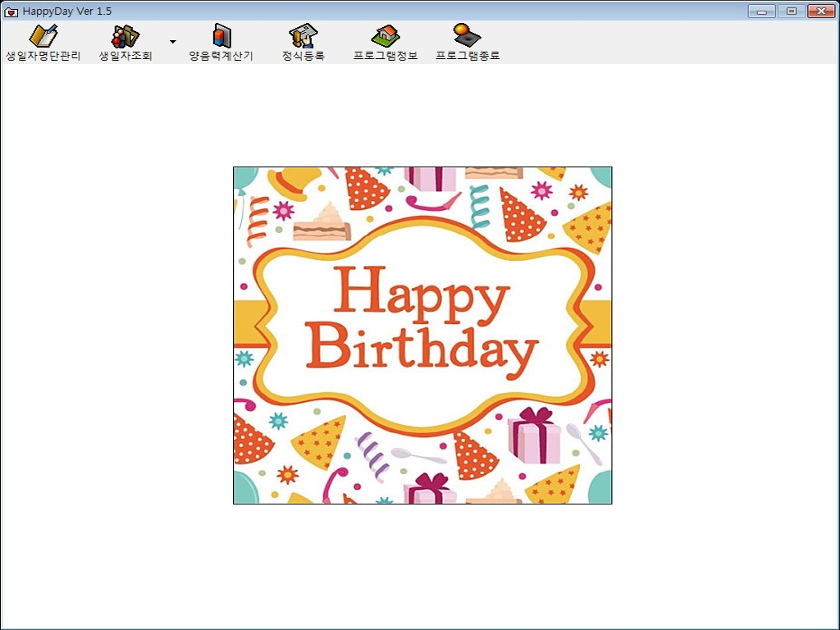Open 생일자명단관리 birthday list manager
This screenshot has height=630, width=840.
(x=43, y=43)
